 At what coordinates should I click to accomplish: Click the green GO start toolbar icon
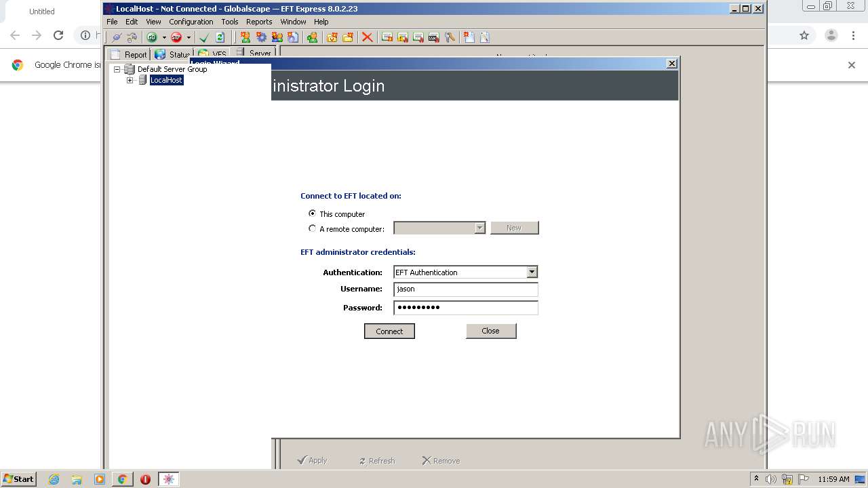click(x=152, y=37)
